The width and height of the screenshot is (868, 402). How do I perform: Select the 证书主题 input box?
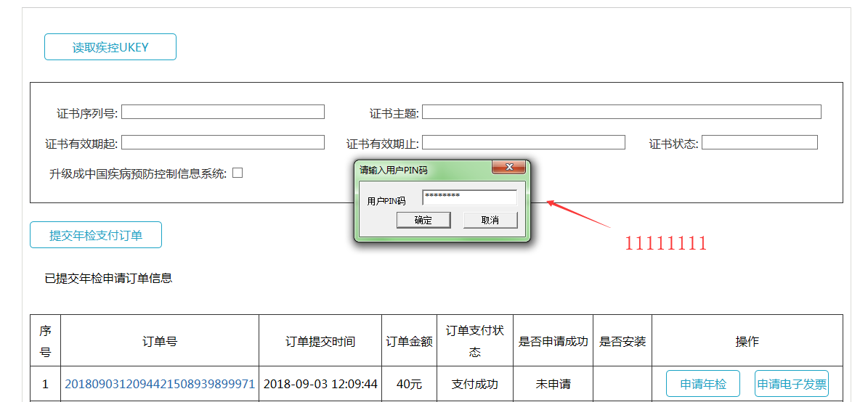[621, 112]
